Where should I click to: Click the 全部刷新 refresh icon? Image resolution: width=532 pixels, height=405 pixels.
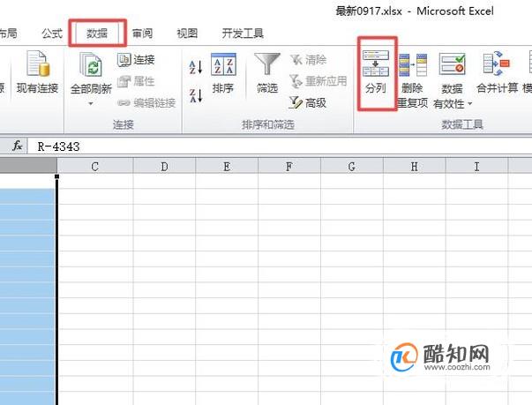pyautogui.click(x=91, y=65)
